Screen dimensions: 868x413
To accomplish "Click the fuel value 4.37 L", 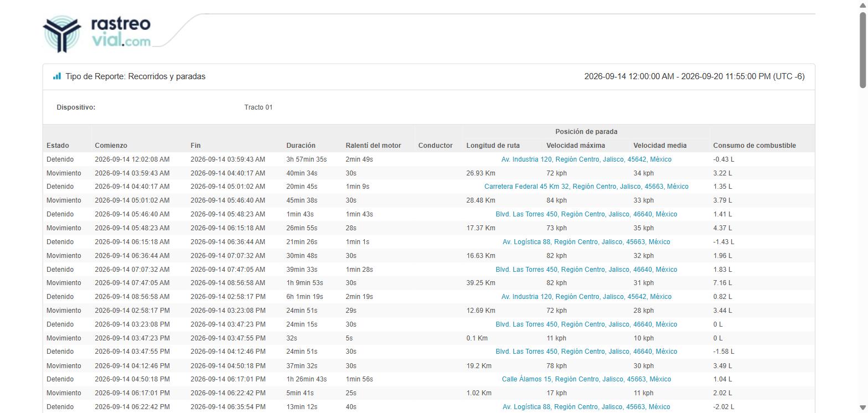I will click(x=722, y=228).
